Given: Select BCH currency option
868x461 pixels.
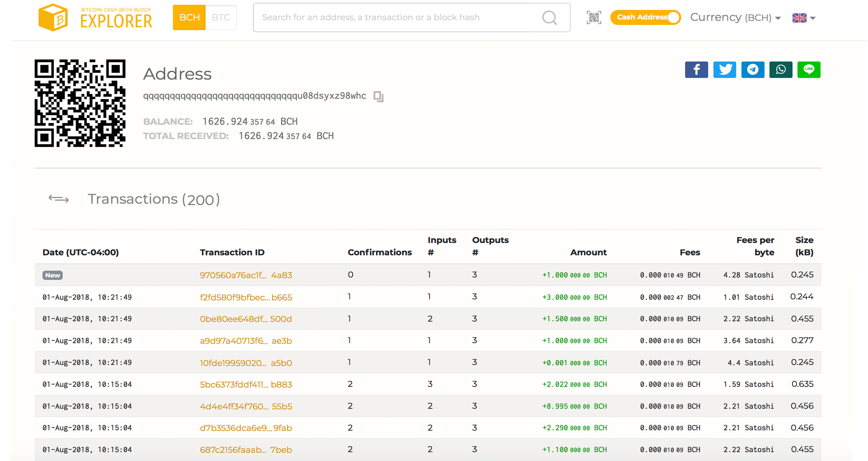Looking at the screenshot, I should pyautogui.click(x=736, y=17).
